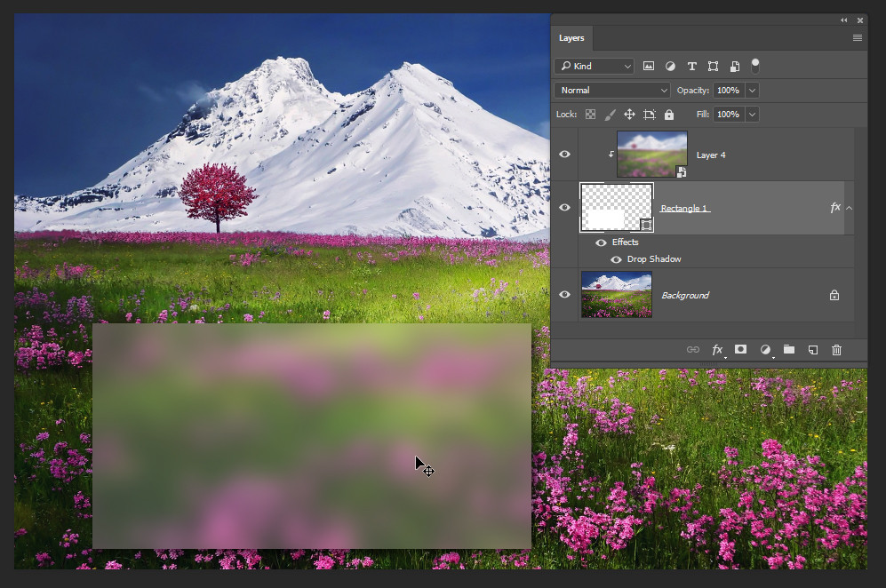The height and width of the screenshot is (588, 886).
Task: Toggle visibility of Layer 4
Action: 564,154
